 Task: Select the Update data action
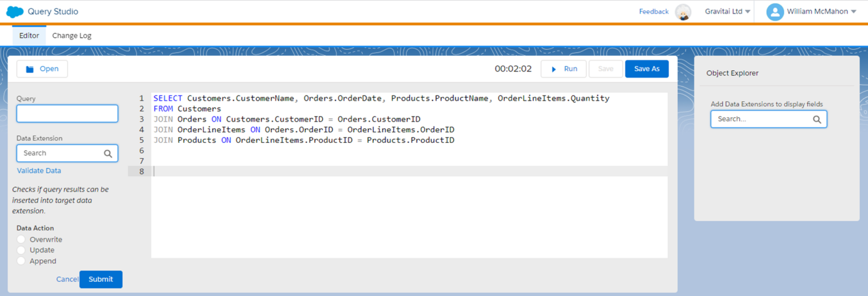pyautogui.click(x=21, y=250)
